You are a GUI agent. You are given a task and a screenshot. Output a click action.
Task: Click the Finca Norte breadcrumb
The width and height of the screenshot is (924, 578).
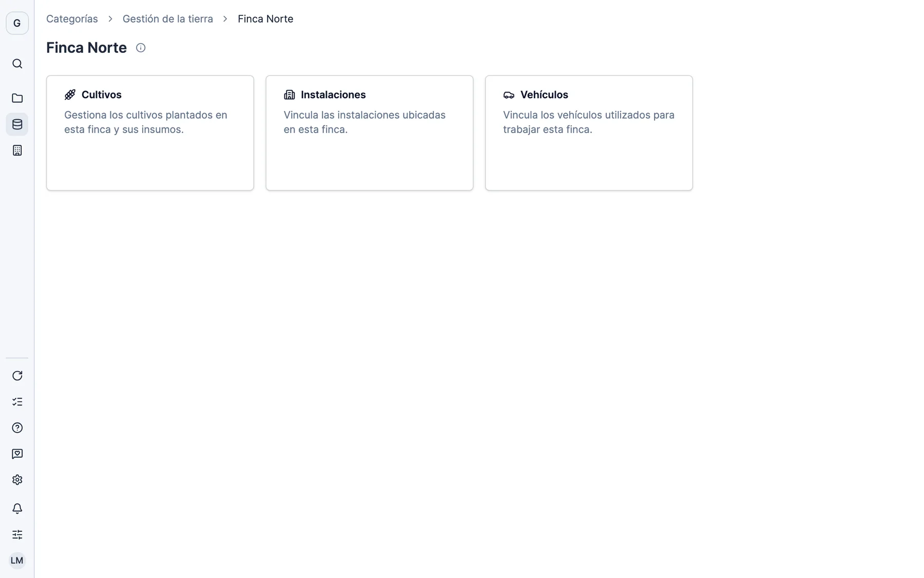(265, 19)
